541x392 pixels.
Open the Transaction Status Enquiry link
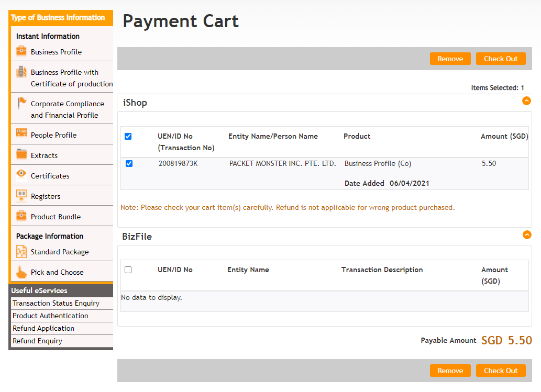pyautogui.click(x=56, y=304)
